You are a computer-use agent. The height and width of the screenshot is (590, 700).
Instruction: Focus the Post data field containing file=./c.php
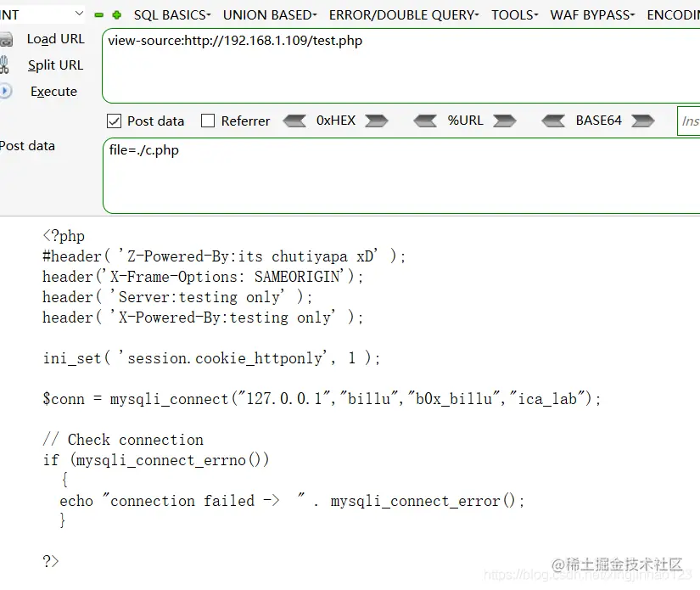click(401, 176)
